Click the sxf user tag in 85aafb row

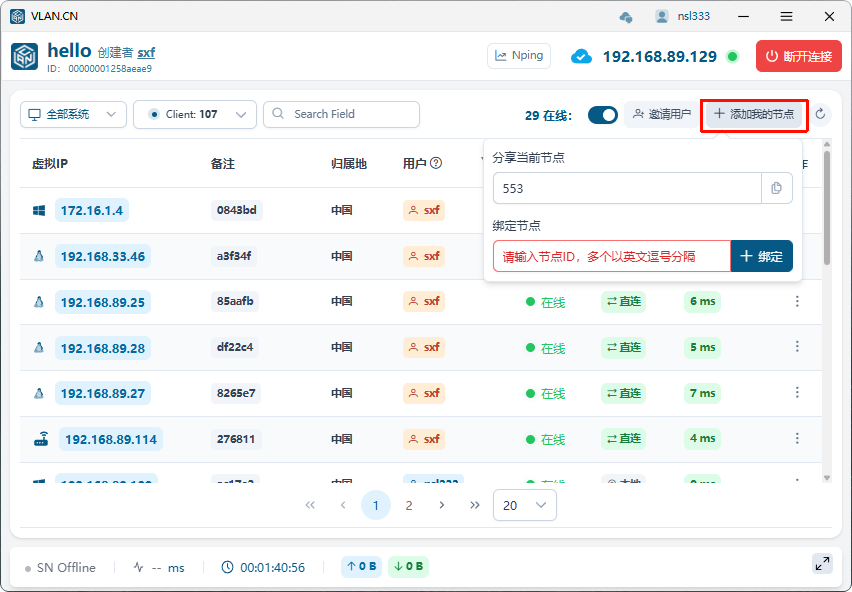pyautogui.click(x=424, y=301)
